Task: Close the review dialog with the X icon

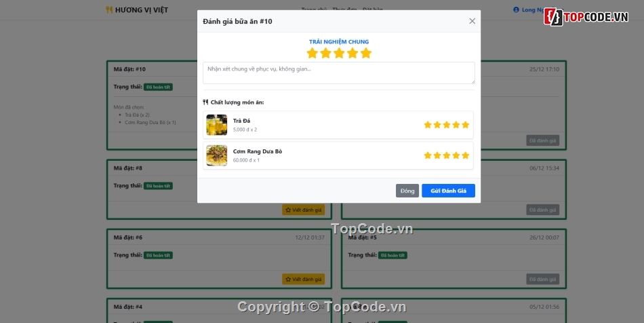Action: click(472, 21)
